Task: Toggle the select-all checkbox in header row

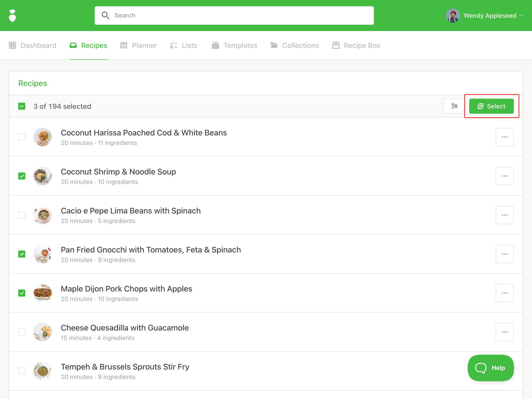Action: click(x=22, y=106)
